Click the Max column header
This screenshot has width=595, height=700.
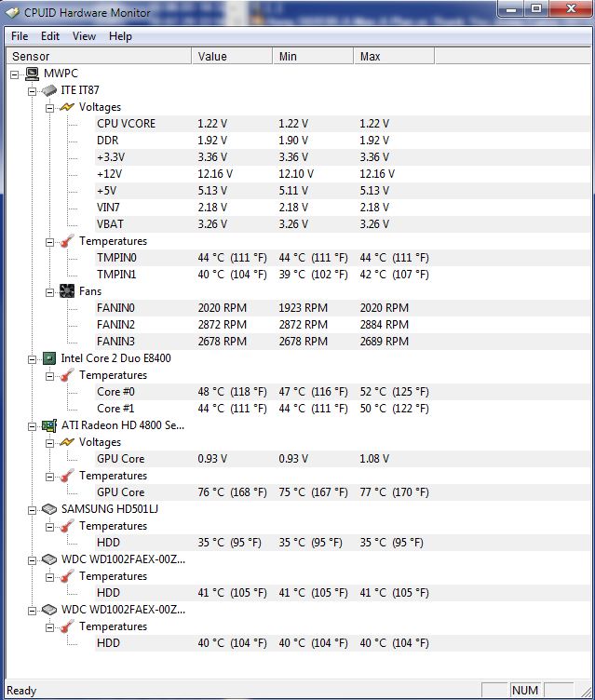(391, 57)
